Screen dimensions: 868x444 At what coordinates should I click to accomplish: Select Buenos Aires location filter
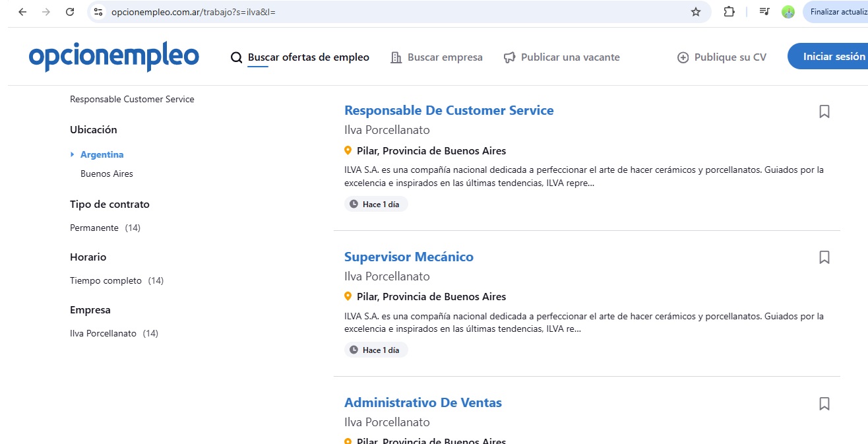(x=107, y=174)
